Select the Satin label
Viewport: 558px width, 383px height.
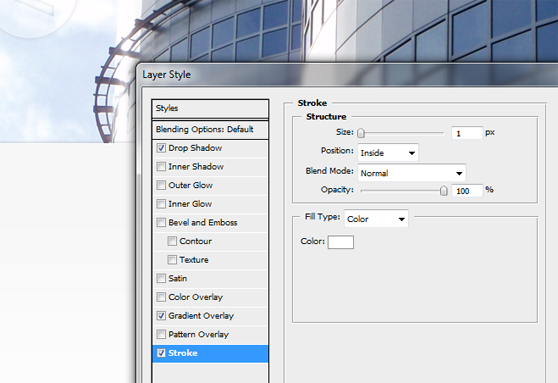tap(178, 278)
